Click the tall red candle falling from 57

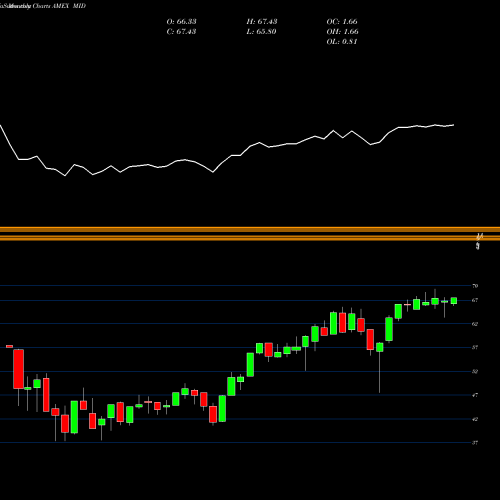pyautogui.click(x=19, y=369)
